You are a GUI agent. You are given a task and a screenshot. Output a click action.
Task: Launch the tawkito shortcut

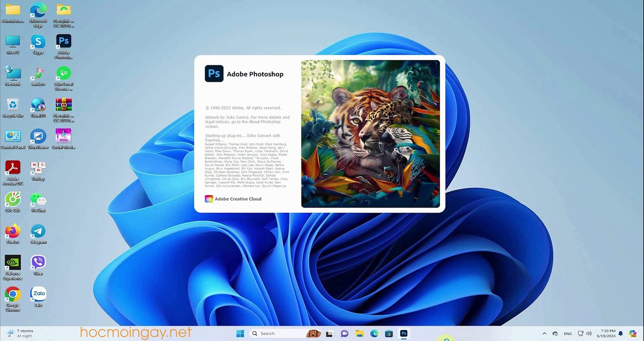coord(38,76)
